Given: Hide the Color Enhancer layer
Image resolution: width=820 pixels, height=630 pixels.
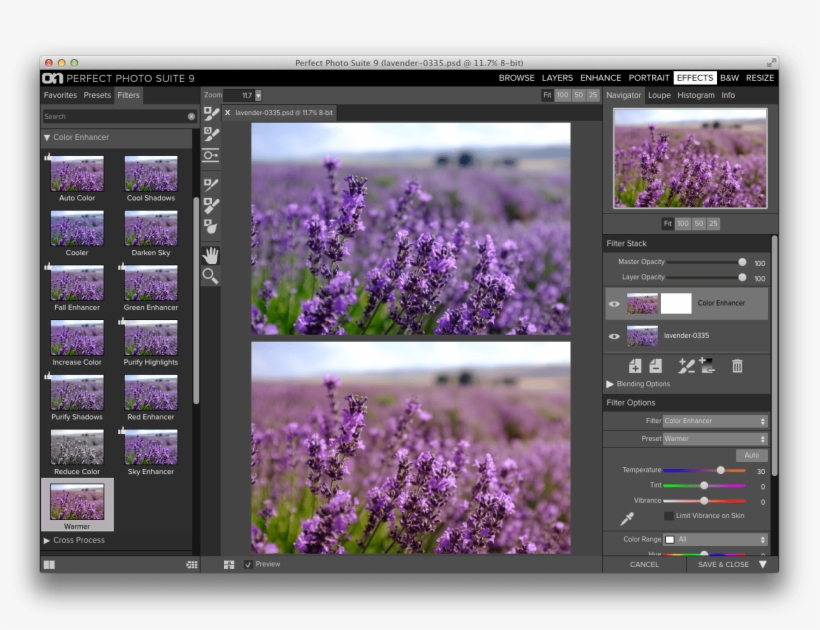Looking at the screenshot, I should (614, 304).
